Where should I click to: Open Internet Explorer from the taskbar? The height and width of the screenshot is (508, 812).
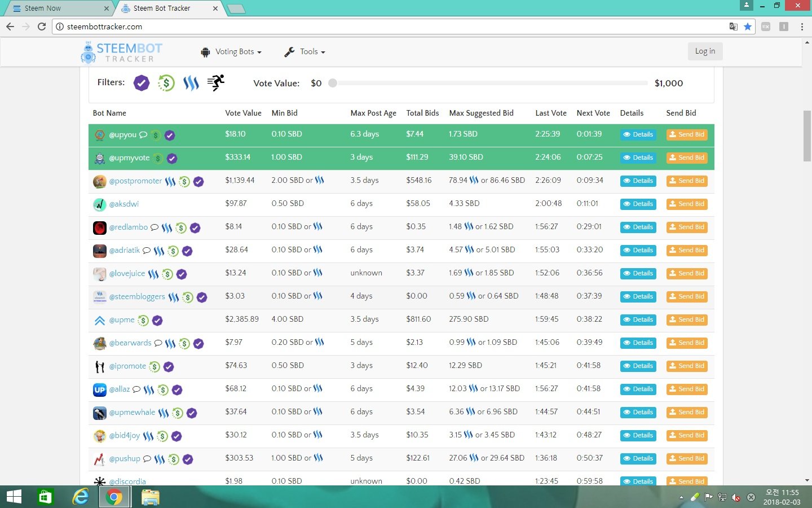(x=81, y=497)
